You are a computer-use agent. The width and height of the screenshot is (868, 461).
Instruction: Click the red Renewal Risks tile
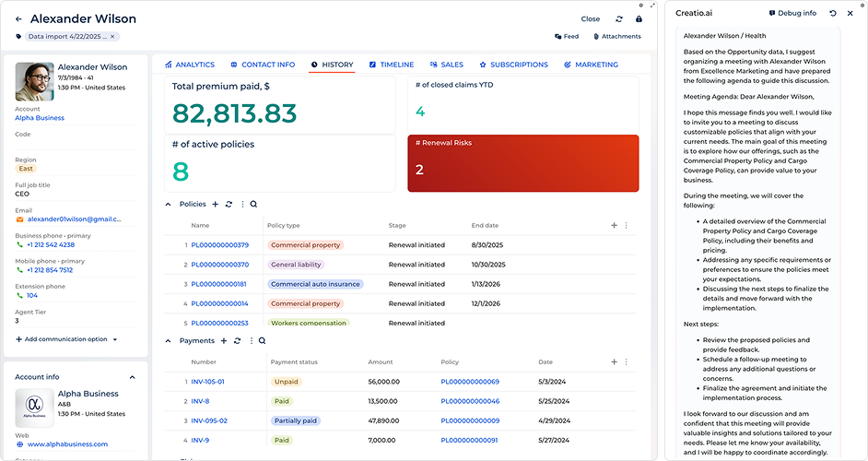522,163
